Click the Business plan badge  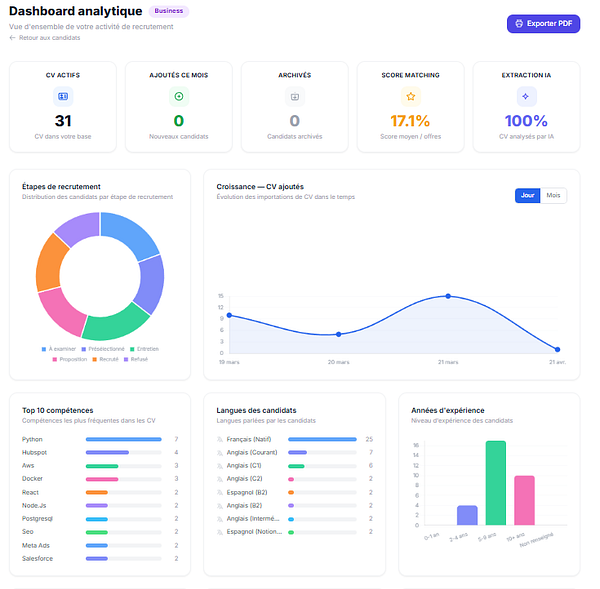169,11
